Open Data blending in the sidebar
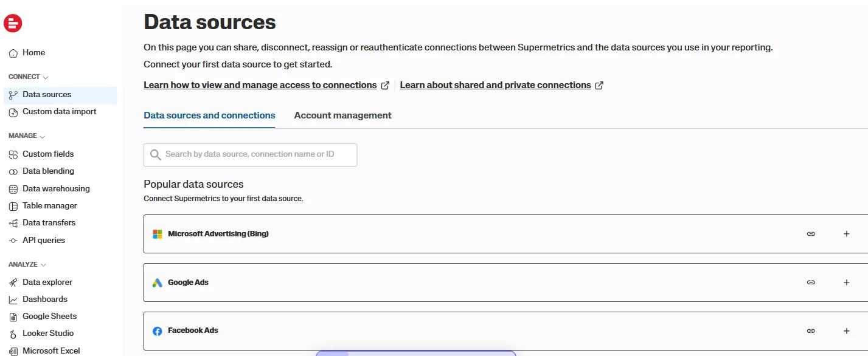868x356 pixels. [48, 171]
